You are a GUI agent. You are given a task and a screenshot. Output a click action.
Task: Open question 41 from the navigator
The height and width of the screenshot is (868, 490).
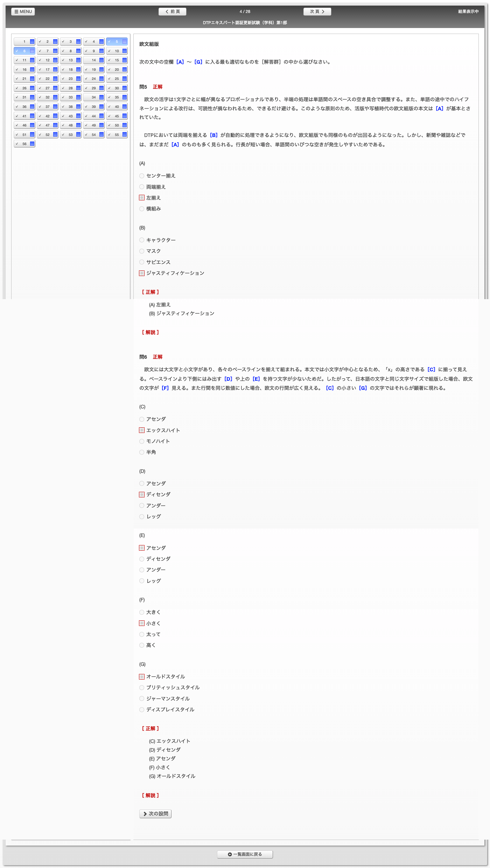[x=24, y=116]
